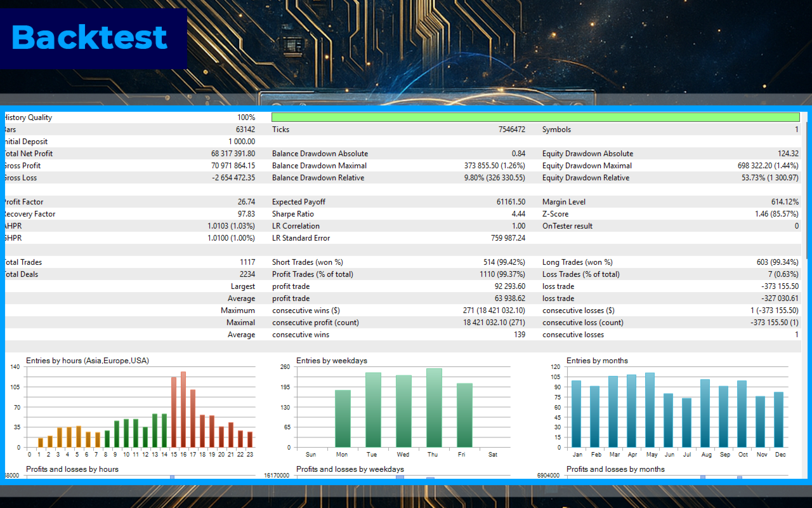The image size is (812, 508).
Task: Click the Profit Factor value 26.74
Action: (x=246, y=202)
